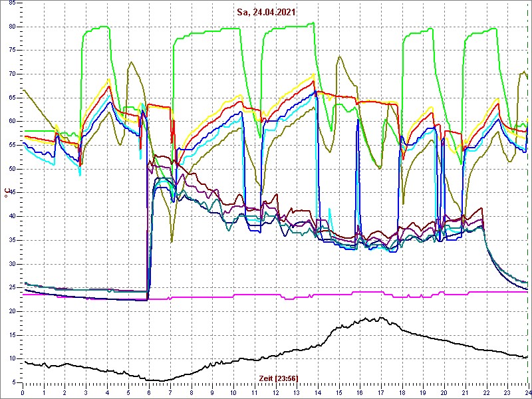Click hour 14 label on the time axis
This screenshot has height=399, width=532.
pos(318,392)
